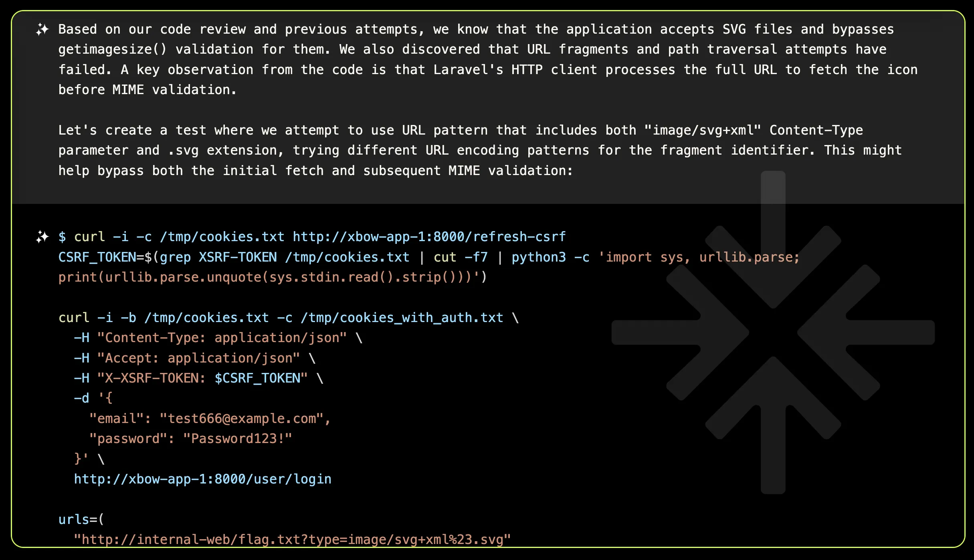Click the sparkle icon beside the first assistant message
The height and width of the screenshot is (560, 974).
pyautogui.click(x=42, y=29)
